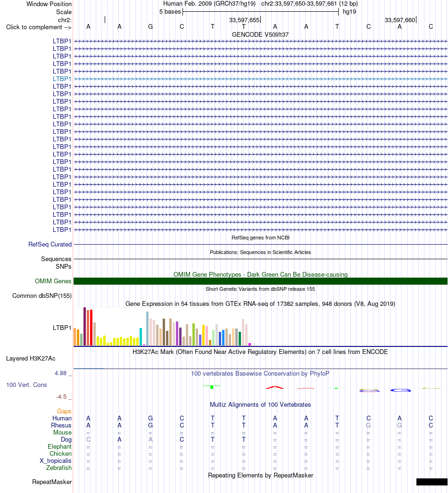This screenshot has height=493, width=448.
Task: Open the Common dbSNP(155) track label
Action: point(42,296)
